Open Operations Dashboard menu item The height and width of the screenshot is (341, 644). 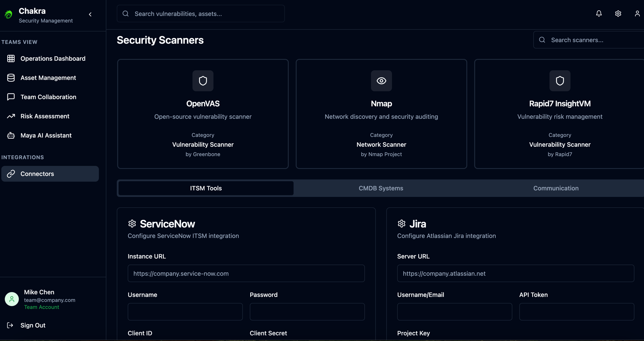50,59
